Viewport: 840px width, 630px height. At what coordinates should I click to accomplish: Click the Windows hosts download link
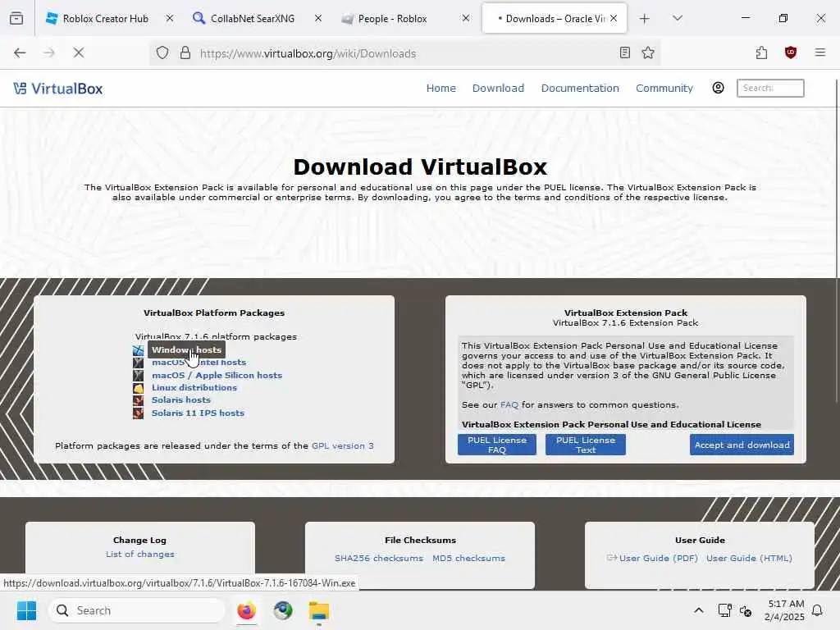click(186, 349)
